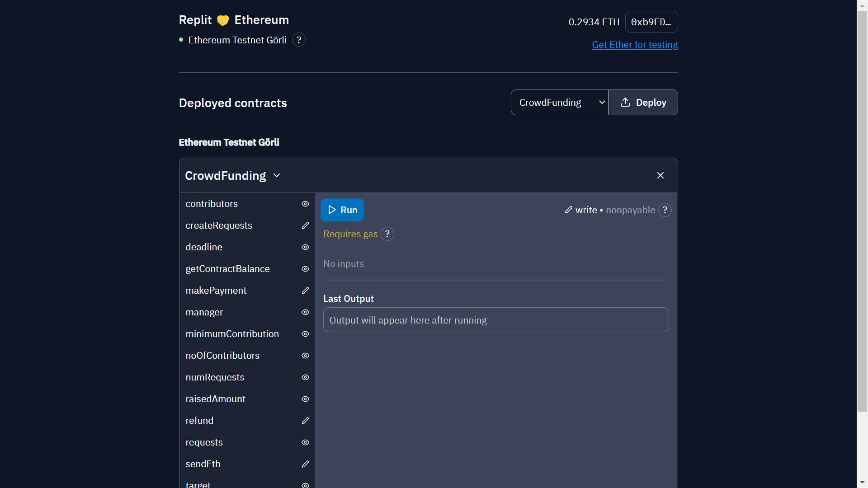Viewport: 868px width, 488px height.
Task: Click the pencil icon beside sendEth
Action: [x=305, y=464]
